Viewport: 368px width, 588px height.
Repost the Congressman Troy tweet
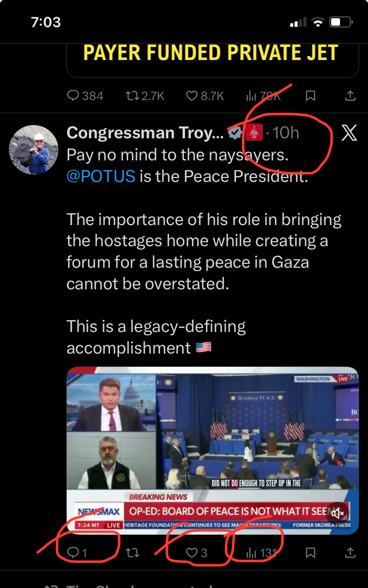(132, 553)
